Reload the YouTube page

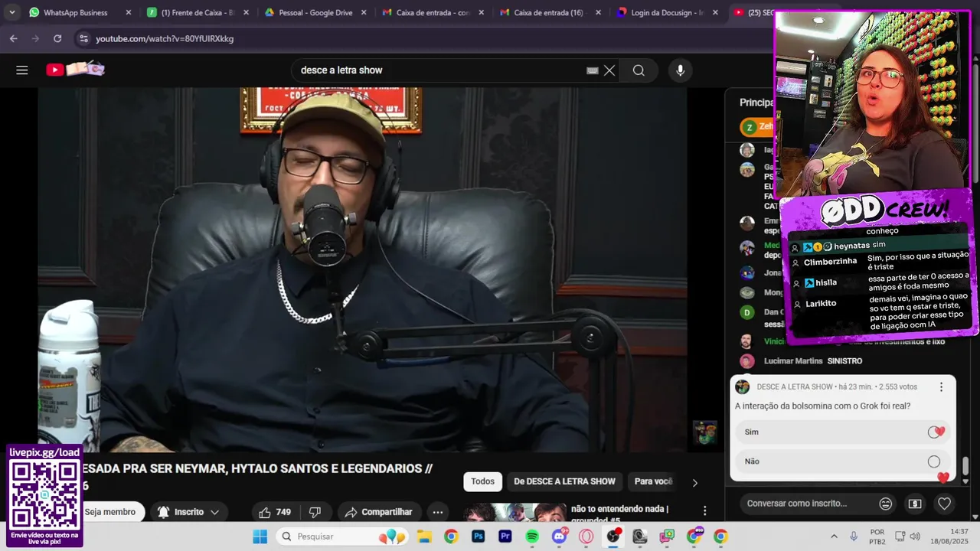[x=57, y=38]
